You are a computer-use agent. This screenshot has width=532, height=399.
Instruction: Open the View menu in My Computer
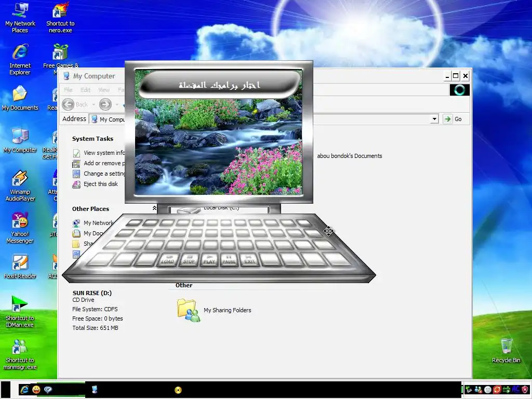coord(104,90)
